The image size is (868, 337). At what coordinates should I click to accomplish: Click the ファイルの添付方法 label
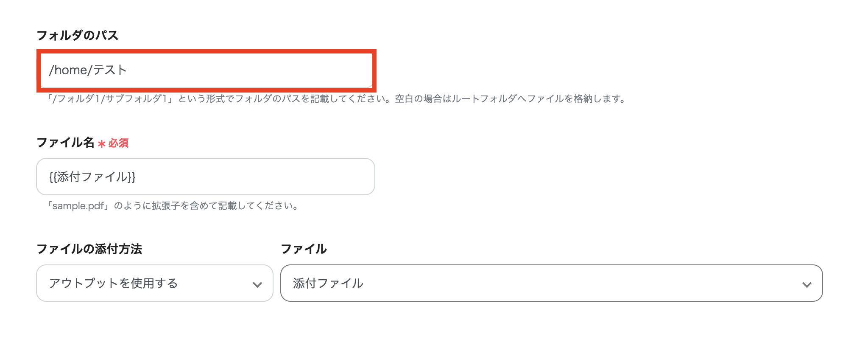[x=89, y=250]
